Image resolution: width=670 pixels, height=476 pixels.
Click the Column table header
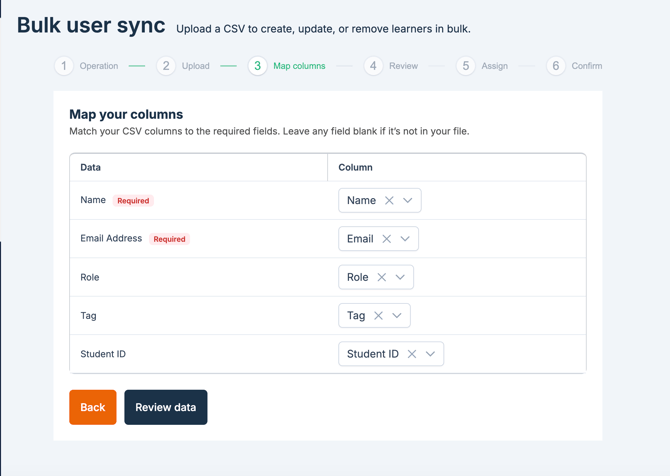[x=356, y=167]
